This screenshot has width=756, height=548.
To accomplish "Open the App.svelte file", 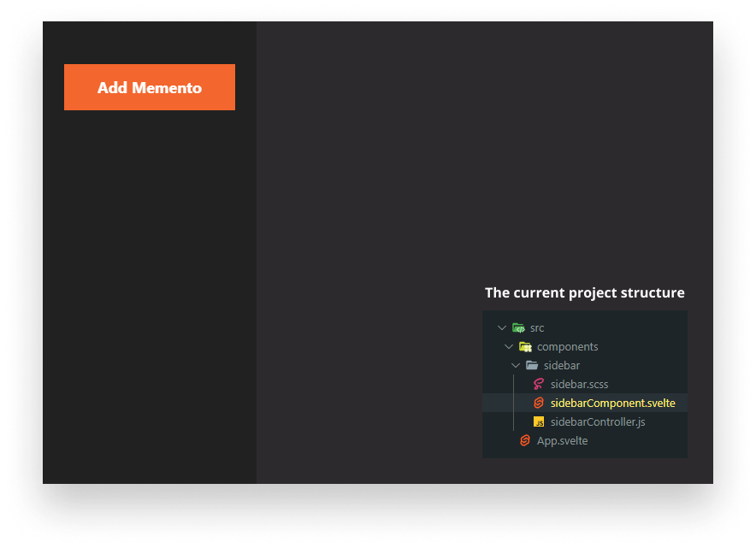I will point(562,440).
